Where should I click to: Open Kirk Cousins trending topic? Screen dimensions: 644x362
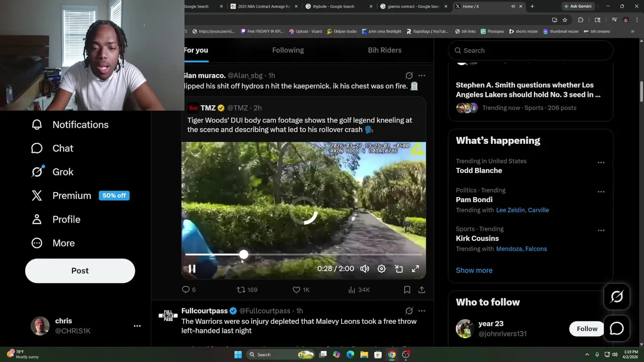pyautogui.click(x=477, y=238)
